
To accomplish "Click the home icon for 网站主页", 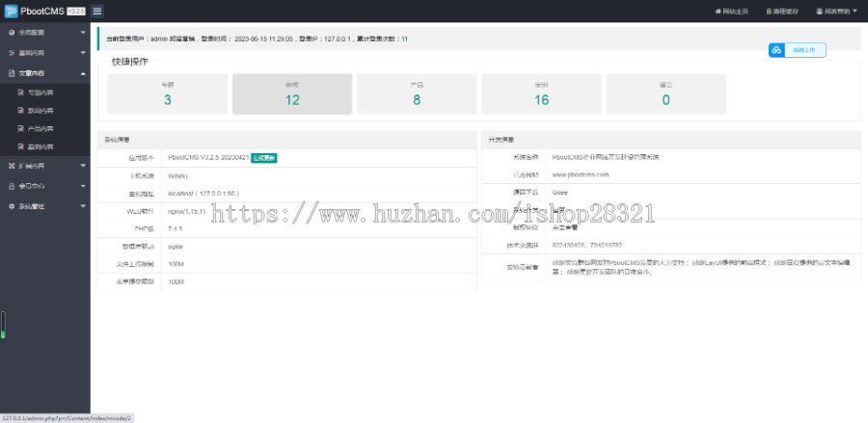I will click(x=718, y=11).
